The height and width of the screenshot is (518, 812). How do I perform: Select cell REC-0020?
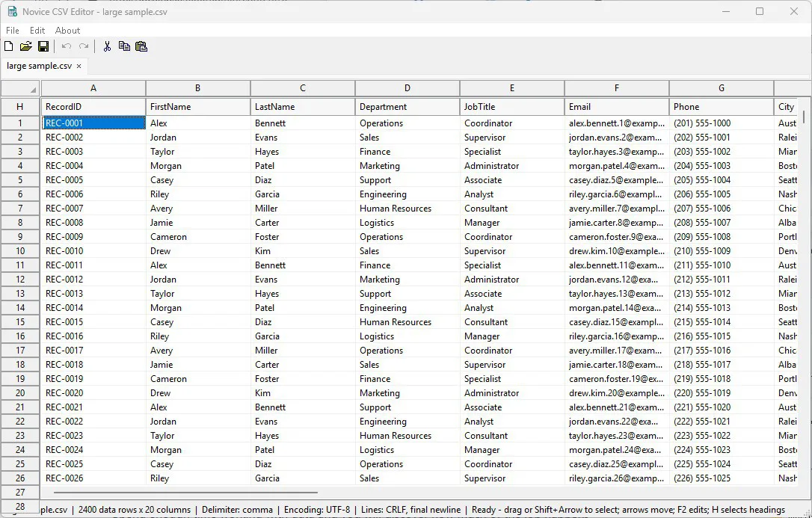(93, 392)
